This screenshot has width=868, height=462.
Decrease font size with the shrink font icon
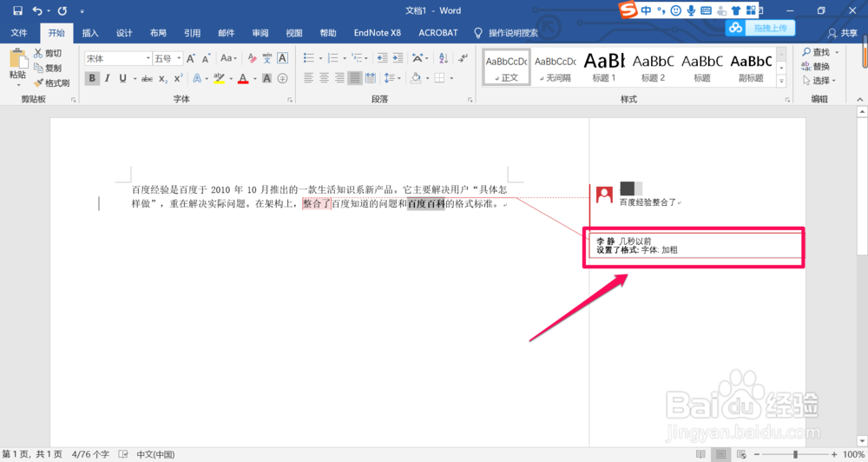(x=206, y=58)
